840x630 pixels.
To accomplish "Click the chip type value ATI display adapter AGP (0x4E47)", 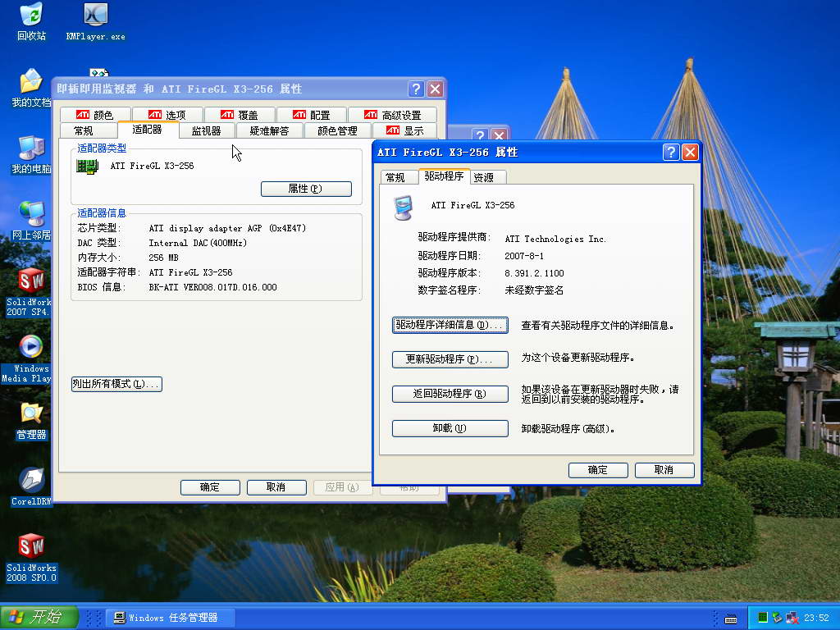I will [227, 228].
